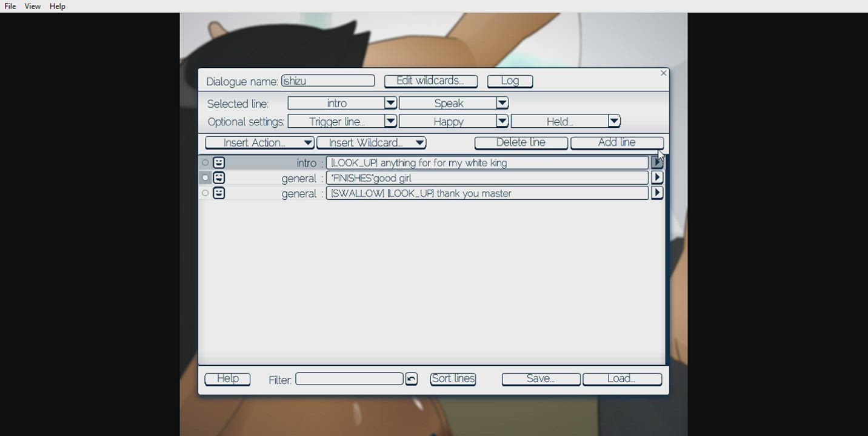Click the '[SWALLOW] [LOOK_UP] thank you master' field
Image resolution: width=868 pixels, height=436 pixels.
pyautogui.click(x=487, y=193)
